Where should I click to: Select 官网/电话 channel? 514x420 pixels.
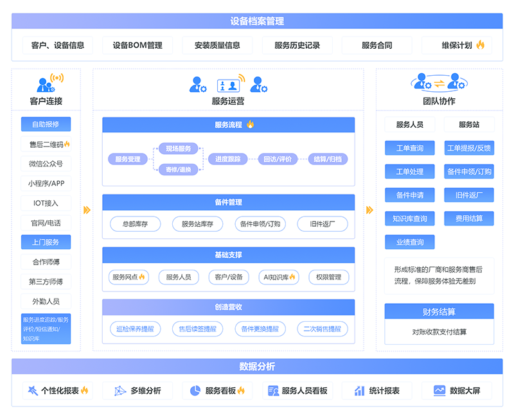46,223
